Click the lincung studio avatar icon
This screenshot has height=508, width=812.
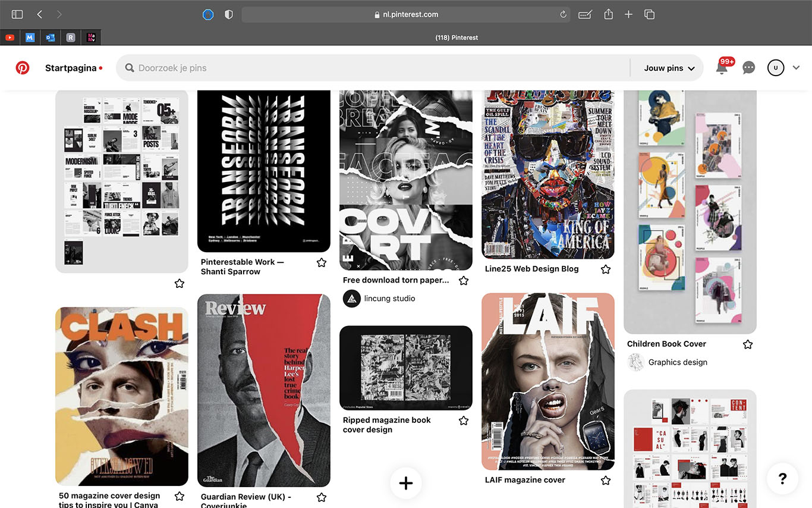pyautogui.click(x=352, y=299)
